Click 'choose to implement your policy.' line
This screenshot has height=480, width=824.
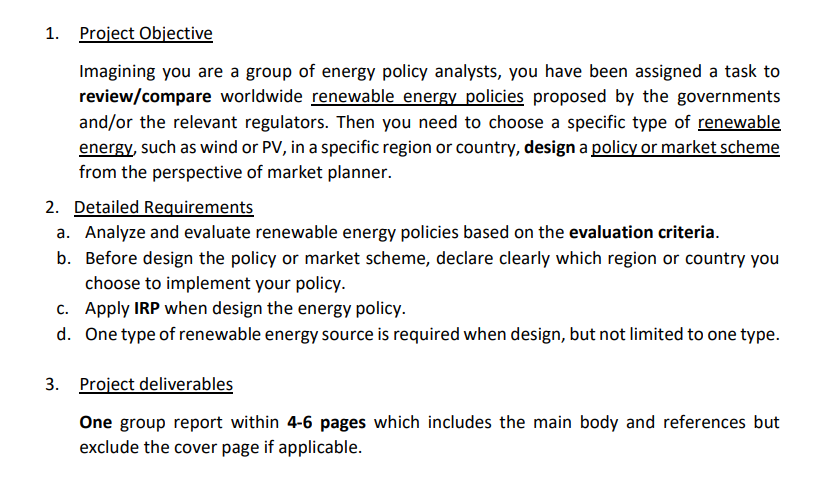215,283
